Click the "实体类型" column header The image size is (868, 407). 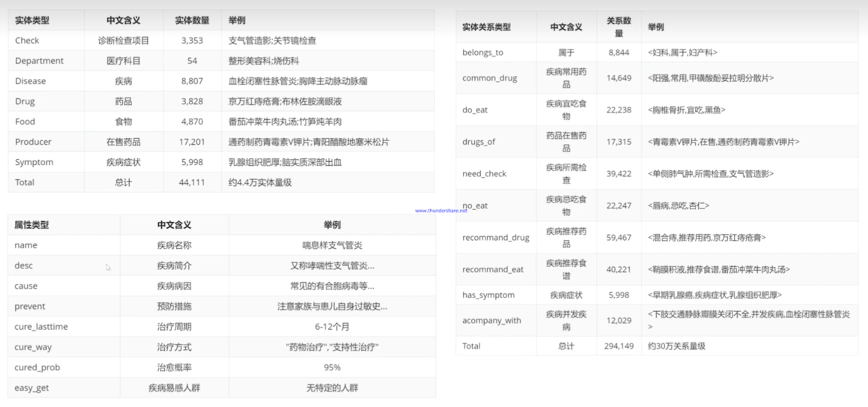coord(32,20)
